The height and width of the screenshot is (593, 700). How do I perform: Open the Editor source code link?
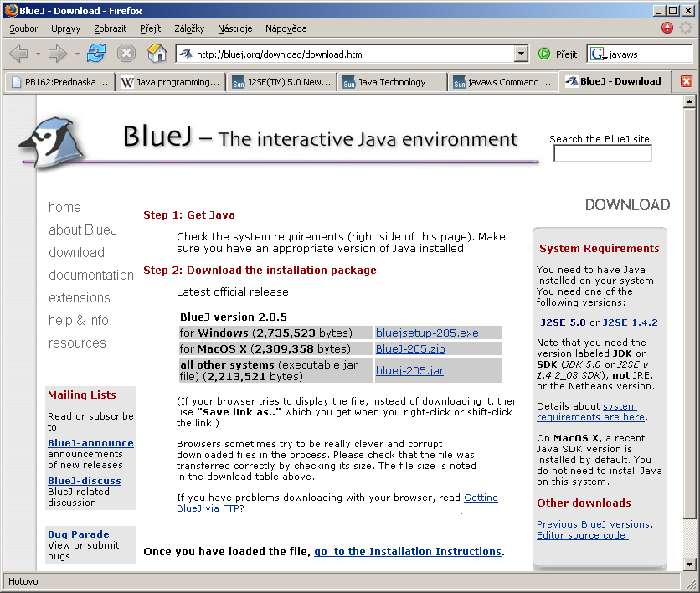[582, 535]
